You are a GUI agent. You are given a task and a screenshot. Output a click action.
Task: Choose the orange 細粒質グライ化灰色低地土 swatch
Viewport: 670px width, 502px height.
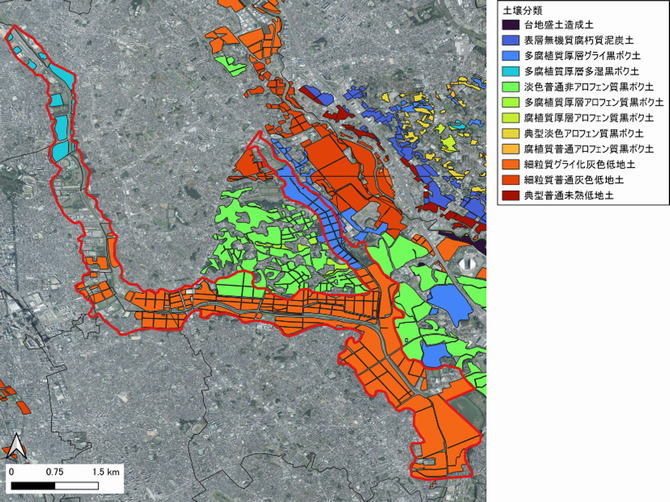click(510, 166)
